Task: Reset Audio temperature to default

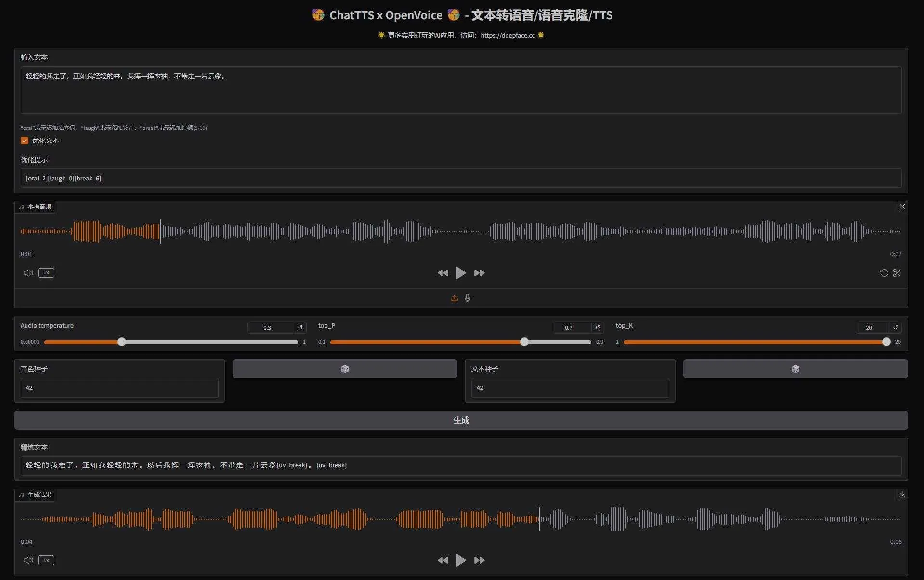Action: click(x=300, y=327)
